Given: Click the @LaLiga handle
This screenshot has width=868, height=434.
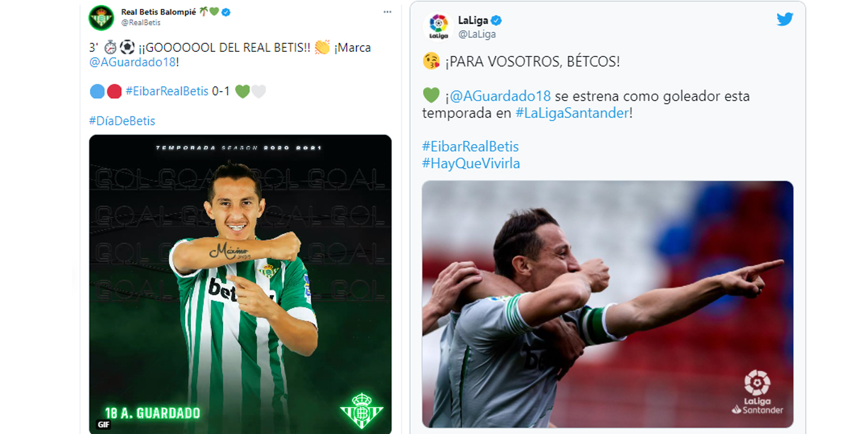Looking at the screenshot, I should (x=477, y=34).
